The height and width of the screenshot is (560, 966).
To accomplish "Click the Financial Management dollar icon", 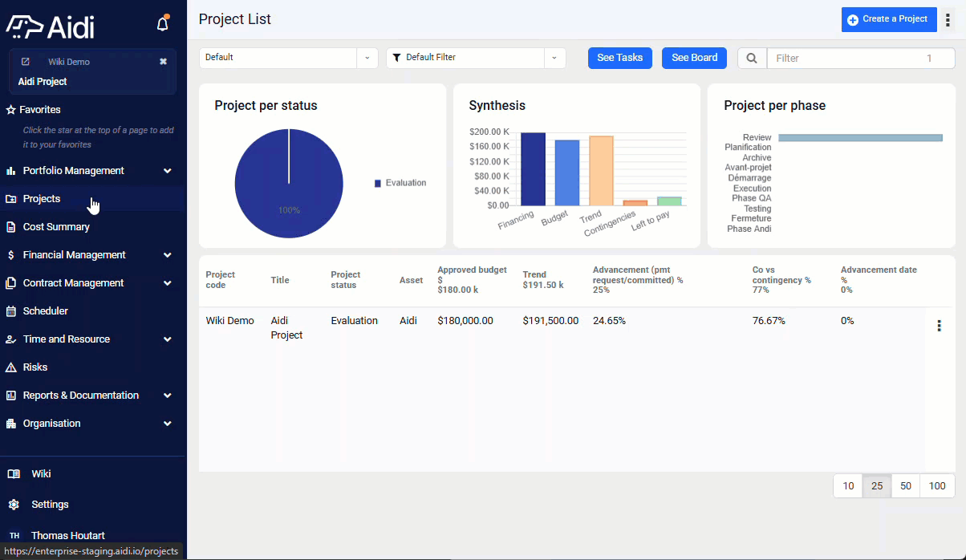I will pos(11,255).
